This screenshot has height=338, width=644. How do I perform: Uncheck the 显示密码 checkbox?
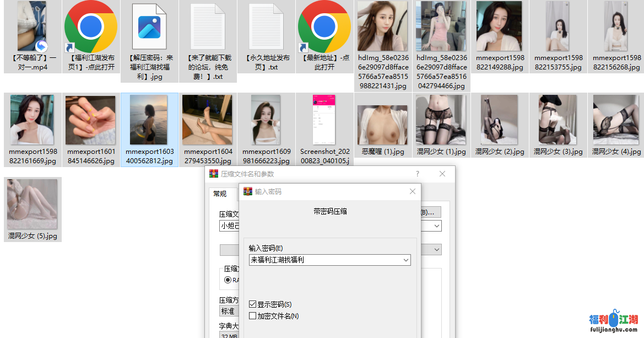[253, 304]
